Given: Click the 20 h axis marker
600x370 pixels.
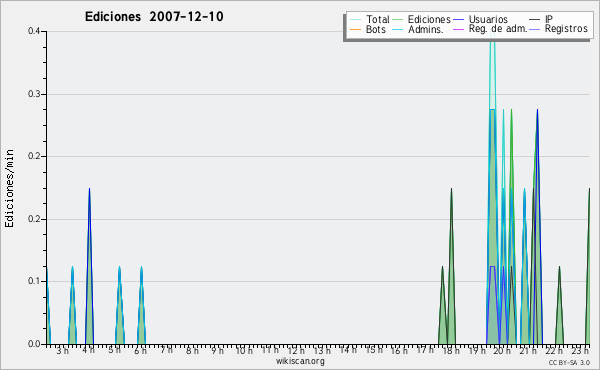Looking at the screenshot, I should 502,351.
